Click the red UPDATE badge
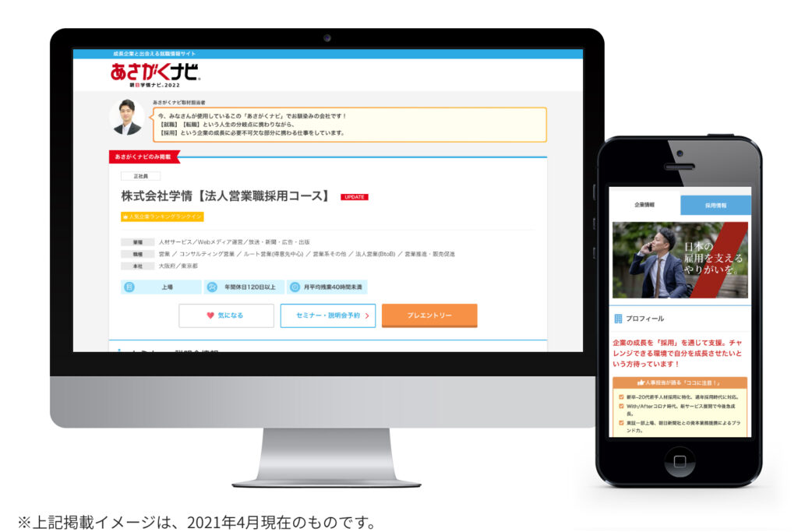Image resolution: width=798 pixels, height=532 pixels. point(354,197)
